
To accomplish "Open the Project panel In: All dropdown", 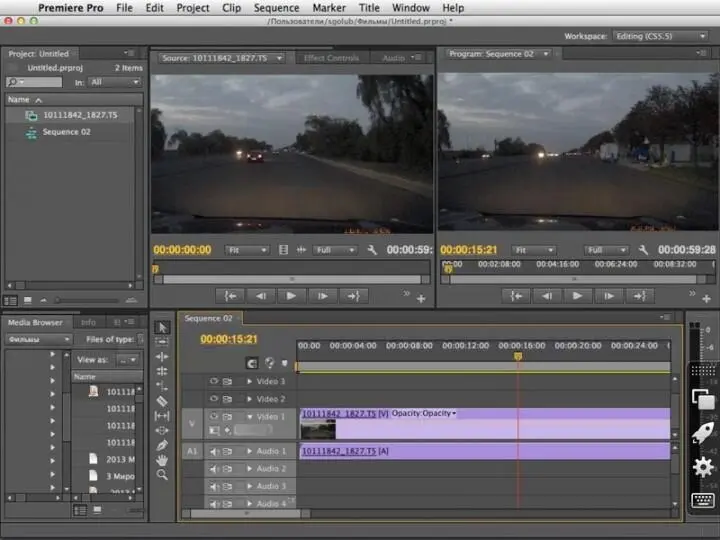I will coord(114,82).
